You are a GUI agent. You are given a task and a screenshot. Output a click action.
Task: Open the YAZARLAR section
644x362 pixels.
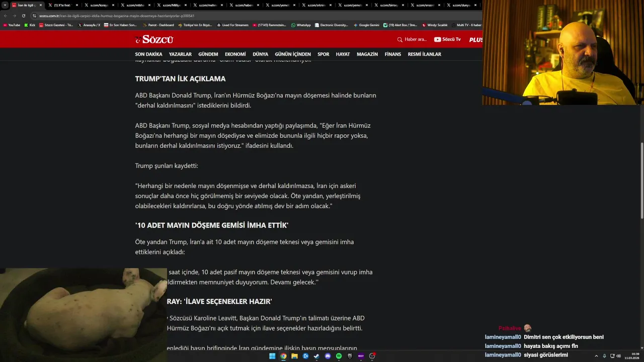coord(180,54)
